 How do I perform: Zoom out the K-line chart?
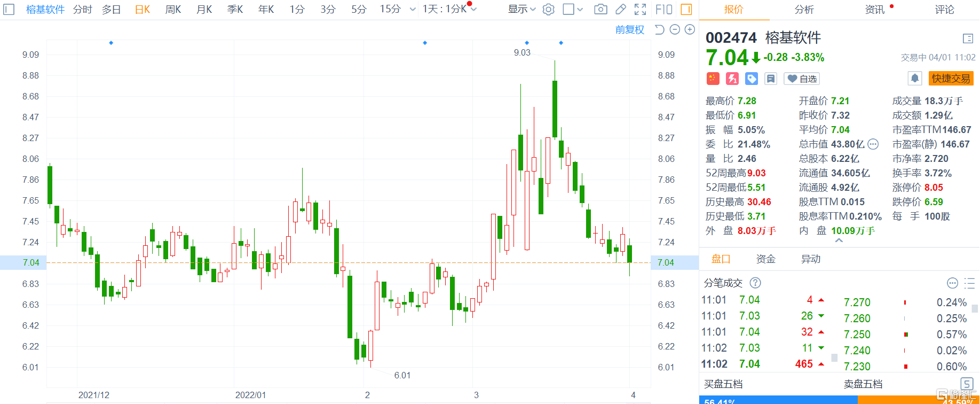tap(675, 29)
